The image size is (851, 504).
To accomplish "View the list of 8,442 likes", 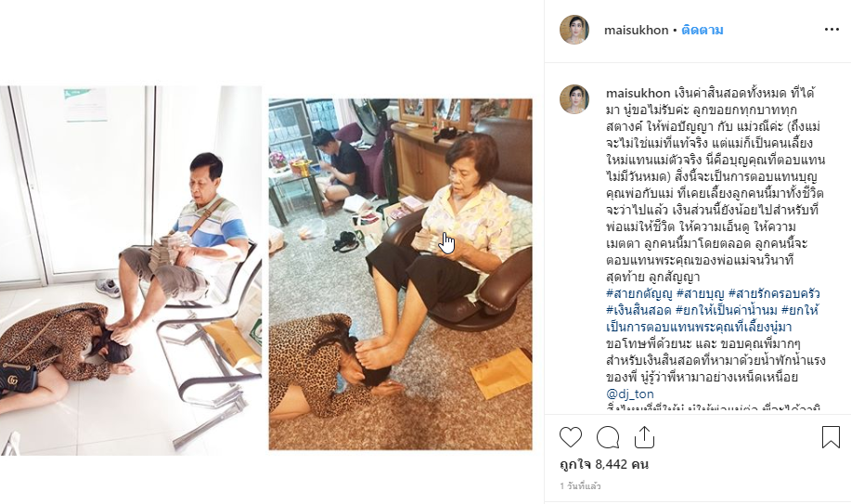I will [x=603, y=464].
